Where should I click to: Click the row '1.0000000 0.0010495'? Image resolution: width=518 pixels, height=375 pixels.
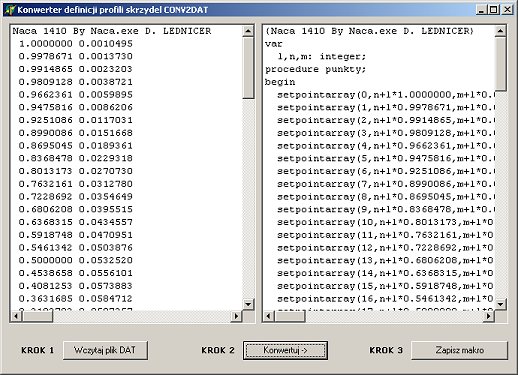(76, 44)
